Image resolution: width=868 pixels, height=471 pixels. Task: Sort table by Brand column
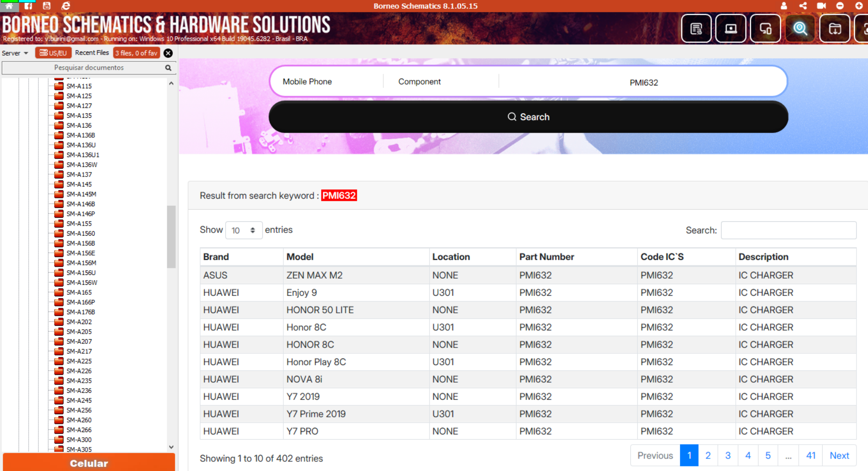pyautogui.click(x=242, y=257)
